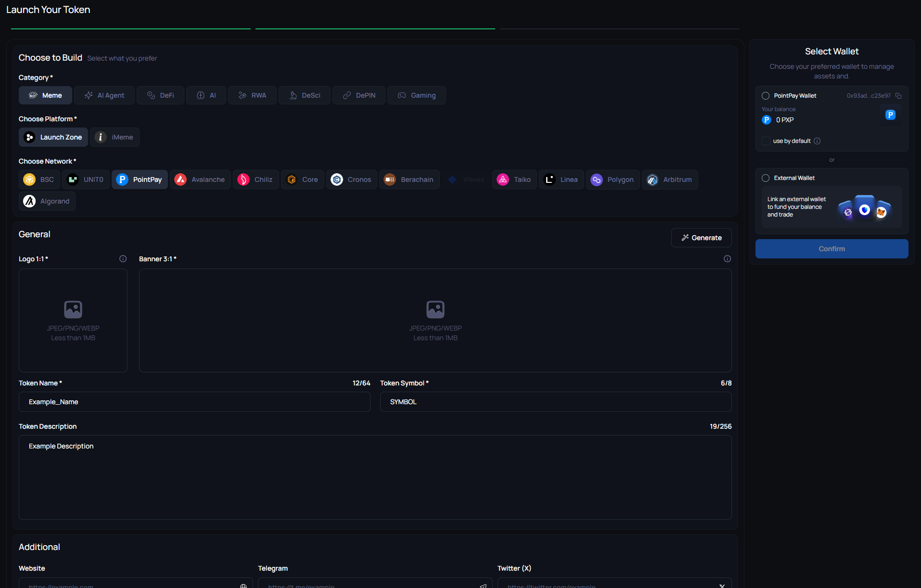Screen dimensions: 921x588
Task: Focus the Token Symbol field
Action: (x=555, y=402)
